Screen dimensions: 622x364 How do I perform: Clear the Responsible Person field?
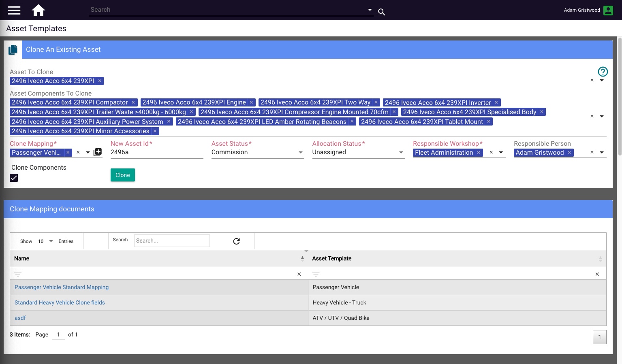pos(592,152)
